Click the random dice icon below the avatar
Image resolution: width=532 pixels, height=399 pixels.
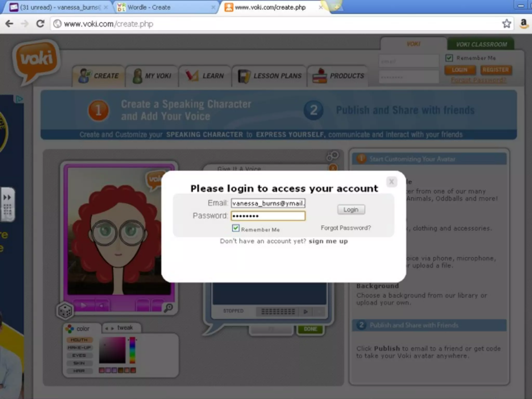(65, 311)
